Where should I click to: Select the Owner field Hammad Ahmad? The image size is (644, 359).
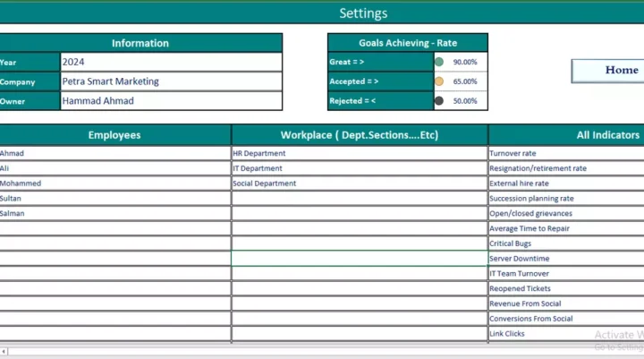(170, 101)
